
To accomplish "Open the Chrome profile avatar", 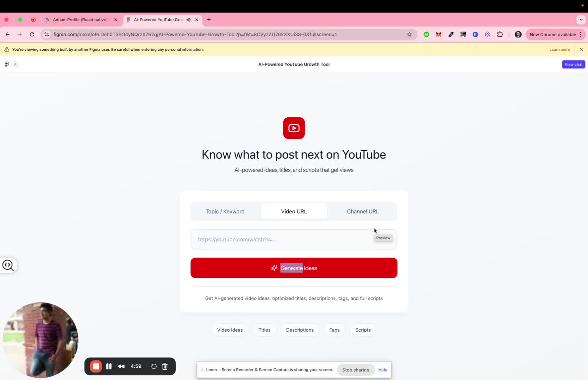I will 518,35.
